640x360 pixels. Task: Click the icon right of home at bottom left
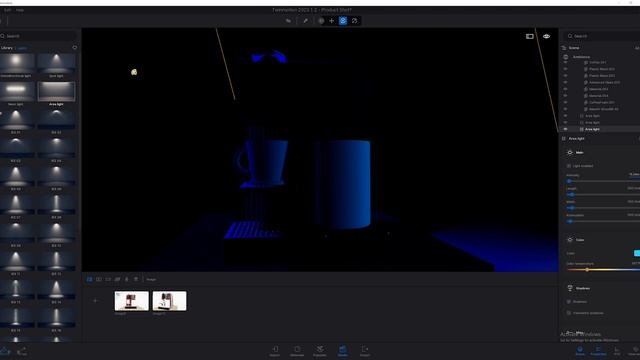[x=22, y=351]
